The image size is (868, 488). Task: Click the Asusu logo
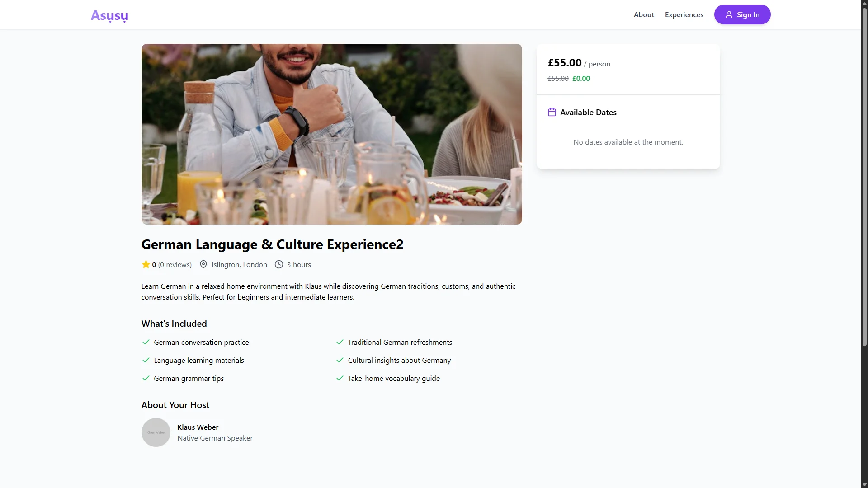(x=109, y=15)
